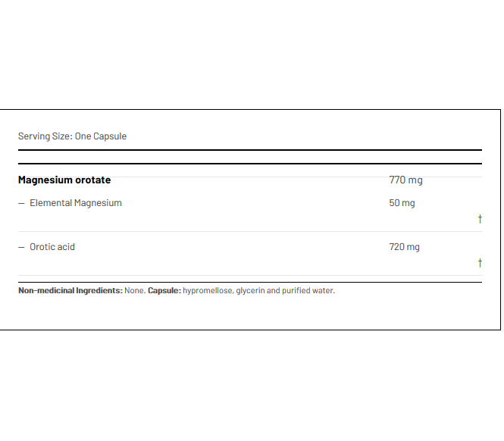Click the 720 mg amount
The image size is (504, 441).
(x=404, y=247)
